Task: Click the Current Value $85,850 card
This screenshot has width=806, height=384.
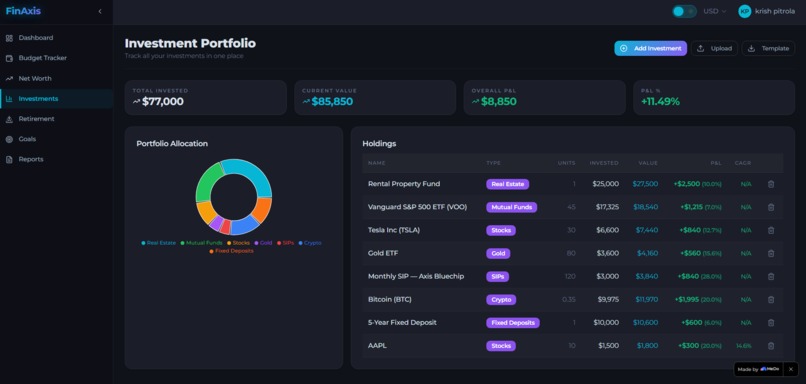Action: tap(375, 97)
